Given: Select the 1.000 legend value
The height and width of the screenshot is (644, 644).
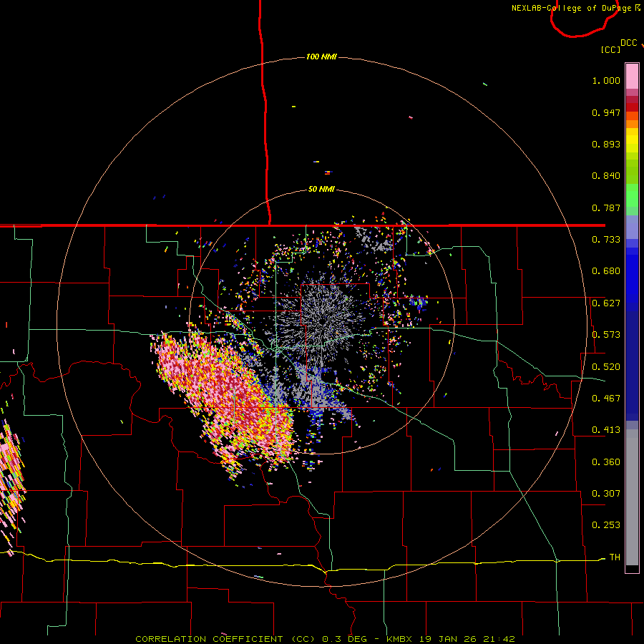Looking at the screenshot, I should tap(606, 80).
